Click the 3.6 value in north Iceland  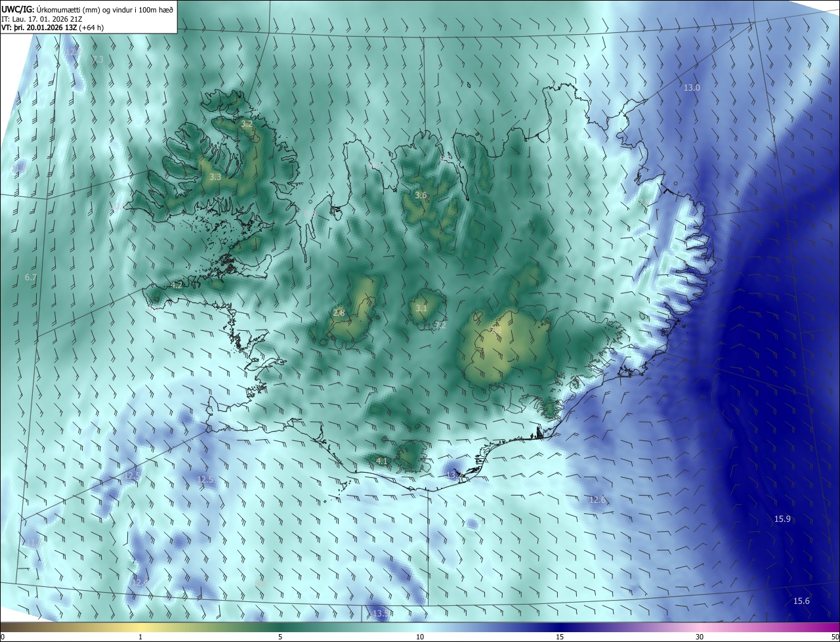click(x=421, y=195)
